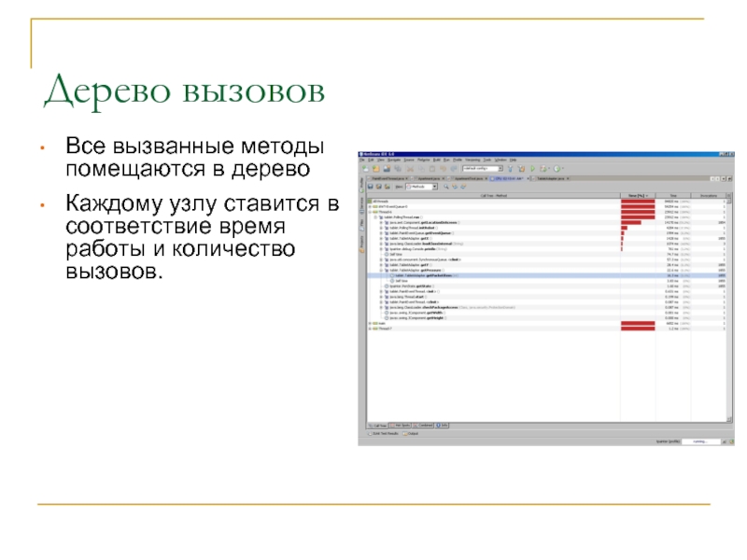This screenshot has width=747, height=560.
Task: Open the Output window button
Action: coord(411,434)
